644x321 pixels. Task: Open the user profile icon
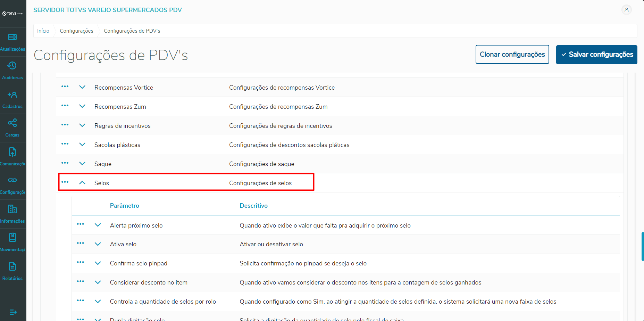pyautogui.click(x=626, y=10)
